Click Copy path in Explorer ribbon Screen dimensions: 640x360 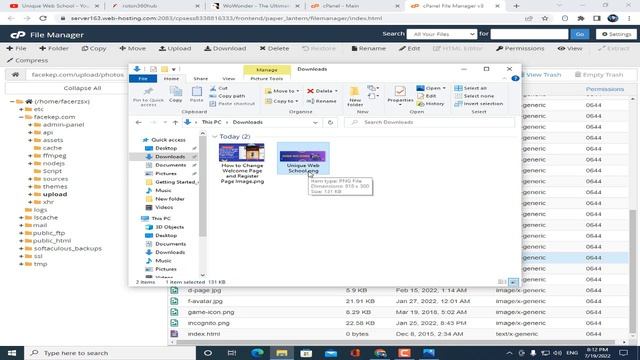click(227, 96)
